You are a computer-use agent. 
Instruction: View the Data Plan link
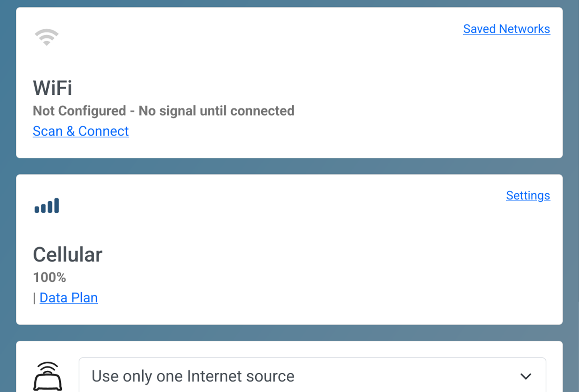click(69, 298)
